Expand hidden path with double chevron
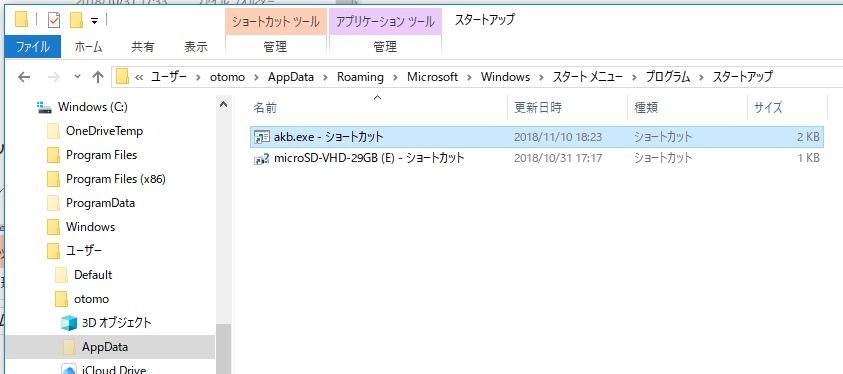This screenshot has width=843, height=374. point(139,77)
